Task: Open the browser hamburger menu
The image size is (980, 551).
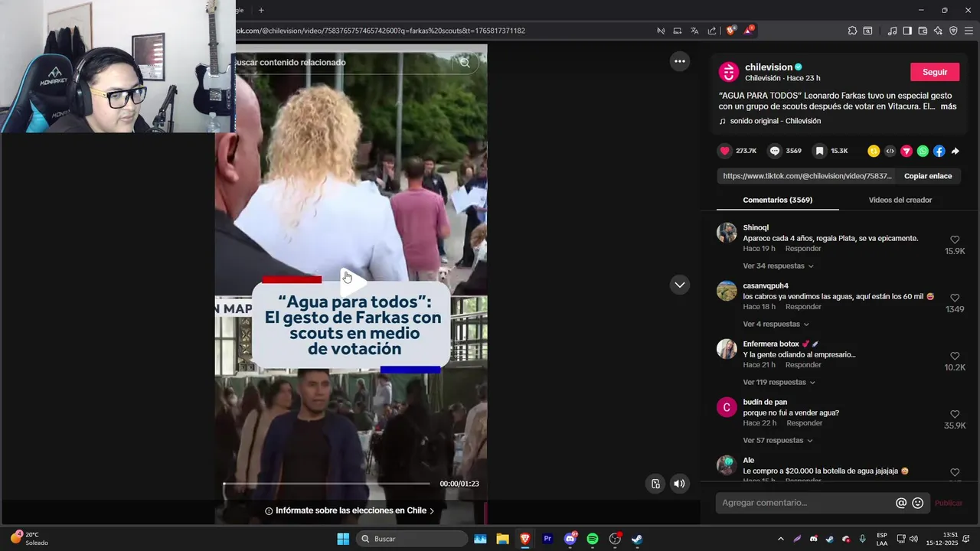Action: pyautogui.click(x=969, y=31)
